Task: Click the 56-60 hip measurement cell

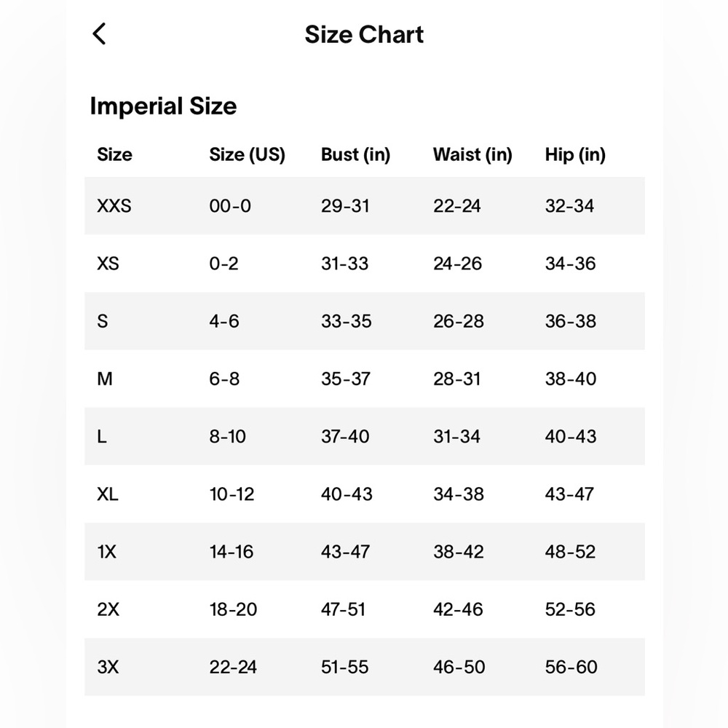Action: pos(571,667)
